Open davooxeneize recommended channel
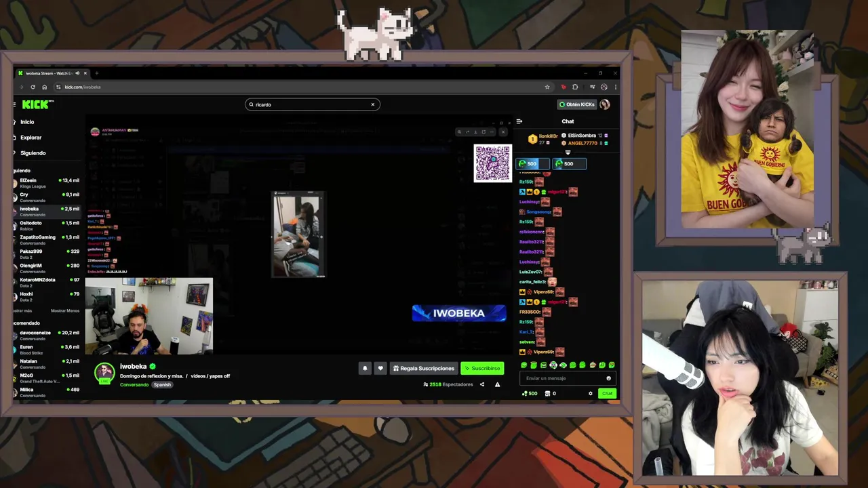This screenshot has width=868, height=488. tap(46, 335)
